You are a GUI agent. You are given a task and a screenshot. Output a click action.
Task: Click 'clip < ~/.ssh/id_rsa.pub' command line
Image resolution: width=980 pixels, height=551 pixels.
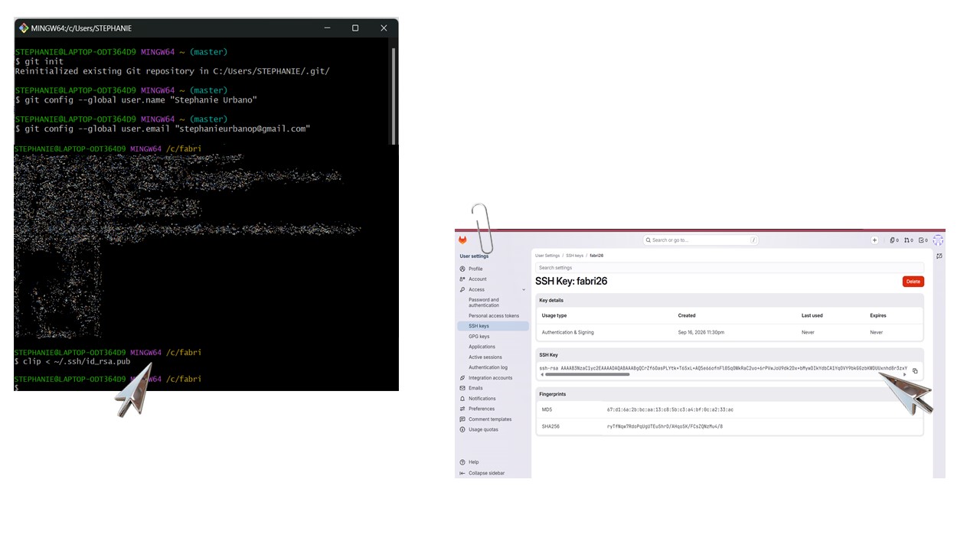pos(77,361)
